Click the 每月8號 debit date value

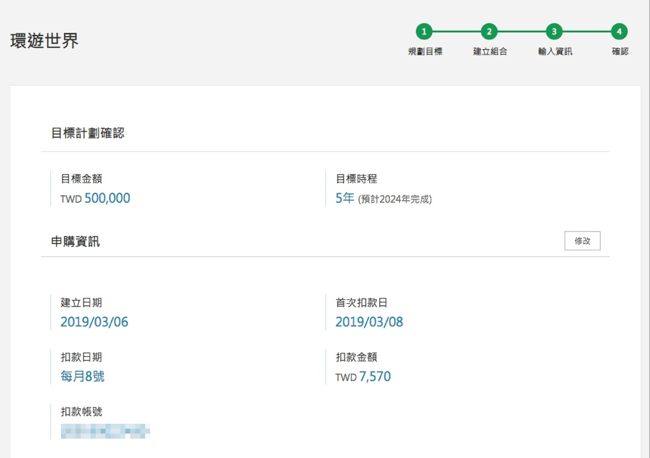coord(82,377)
